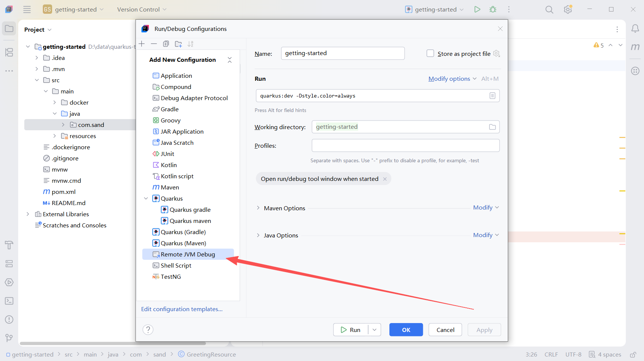Open Version Control menu

click(x=142, y=9)
